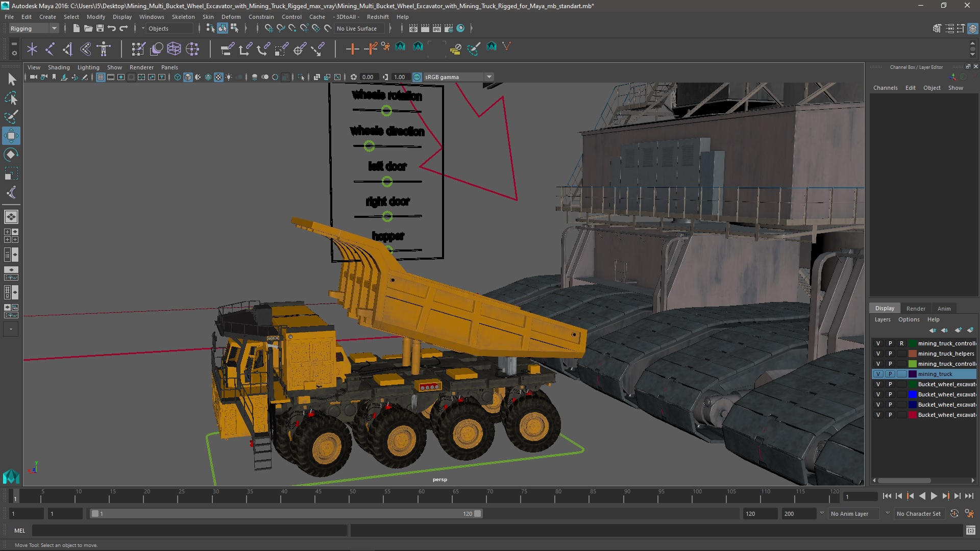Viewport: 980px width, 551px height.
Task: Click the Create Lattice shelf icon
Action: [x=174, y=49]
